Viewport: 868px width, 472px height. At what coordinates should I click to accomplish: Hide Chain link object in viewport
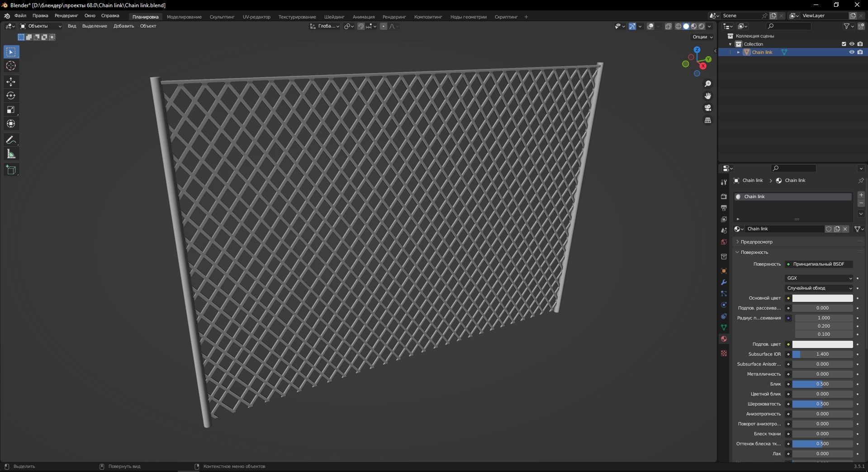(x=852, y=52)
